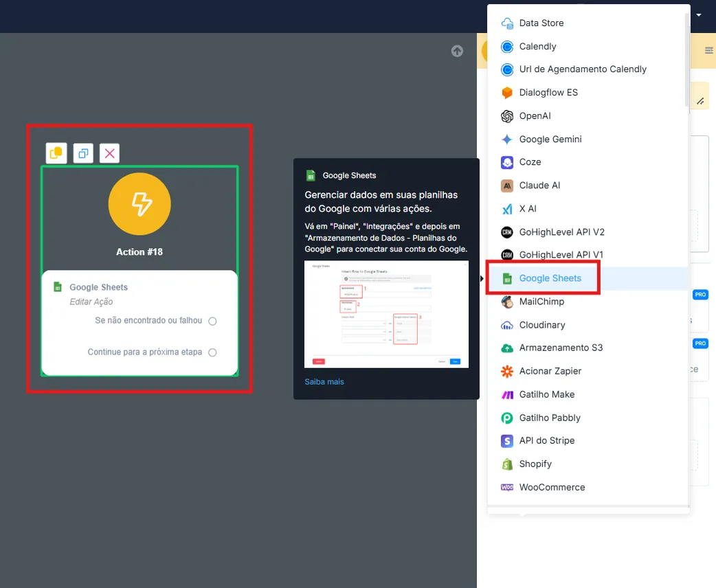Click the X AI icon
Viewport: 716px width, 588px height.
coord(507,209)
